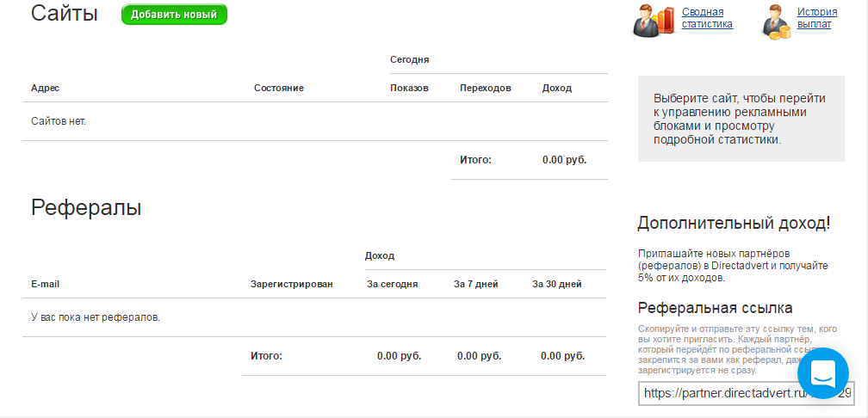Click the "Зарегистрирован" column header
Screen dimensions: 868x418
[x=291, y=284]
